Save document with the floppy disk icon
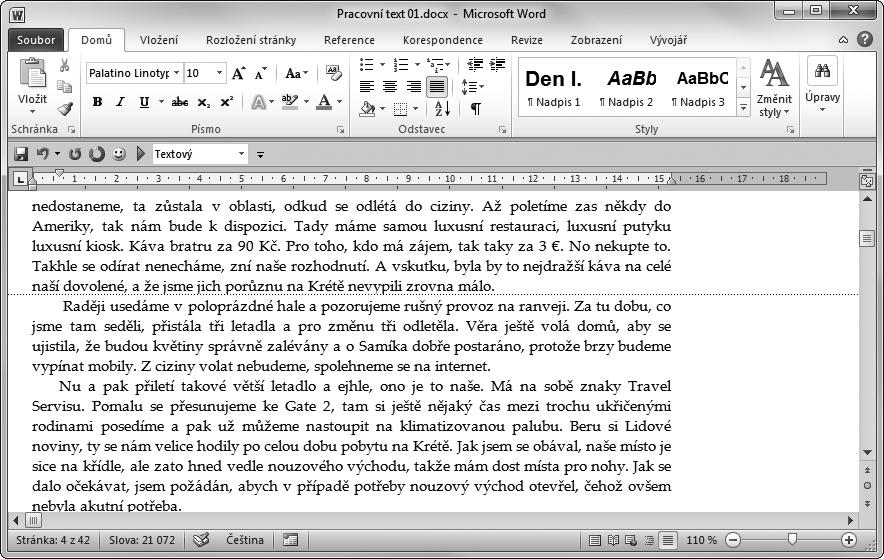 click(21, 154)
